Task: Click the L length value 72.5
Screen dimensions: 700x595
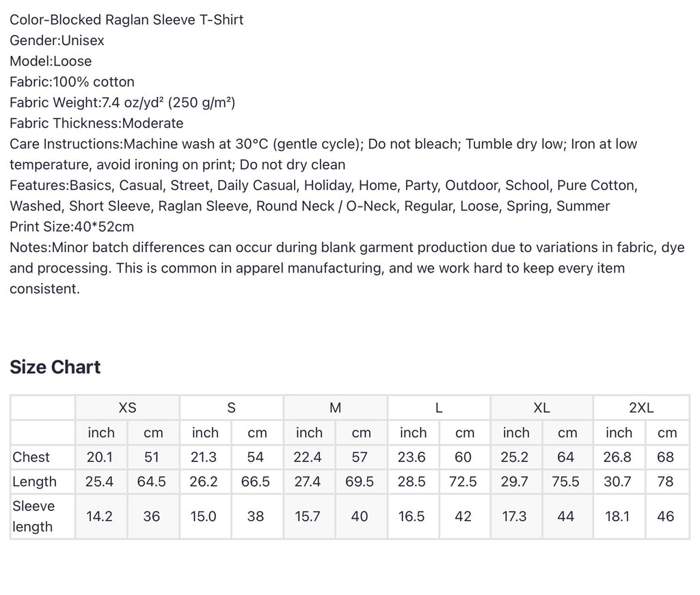Action: point(463,482)
